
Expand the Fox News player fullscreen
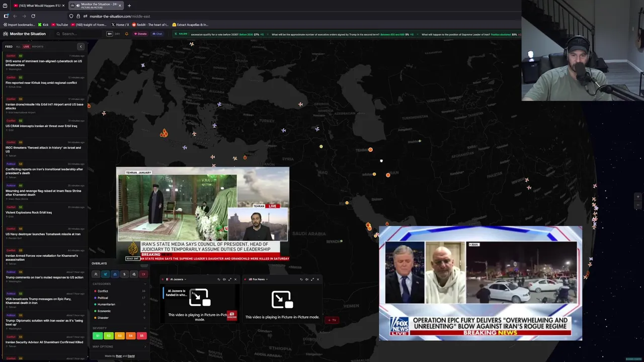(x=312, y=279)
